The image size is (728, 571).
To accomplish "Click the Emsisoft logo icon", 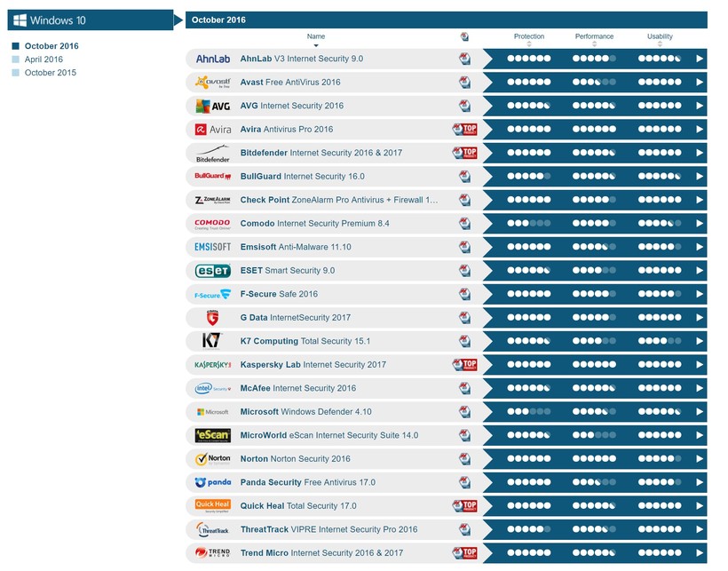I will 213,247.
